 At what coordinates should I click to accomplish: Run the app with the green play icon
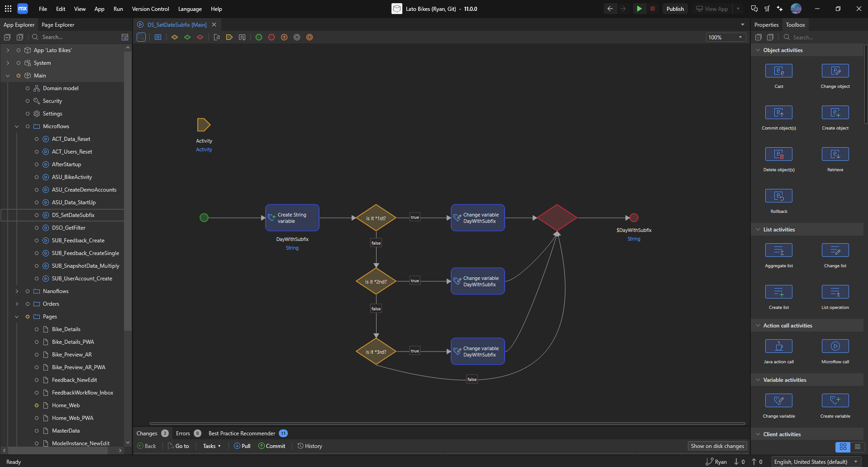point(639,9)
